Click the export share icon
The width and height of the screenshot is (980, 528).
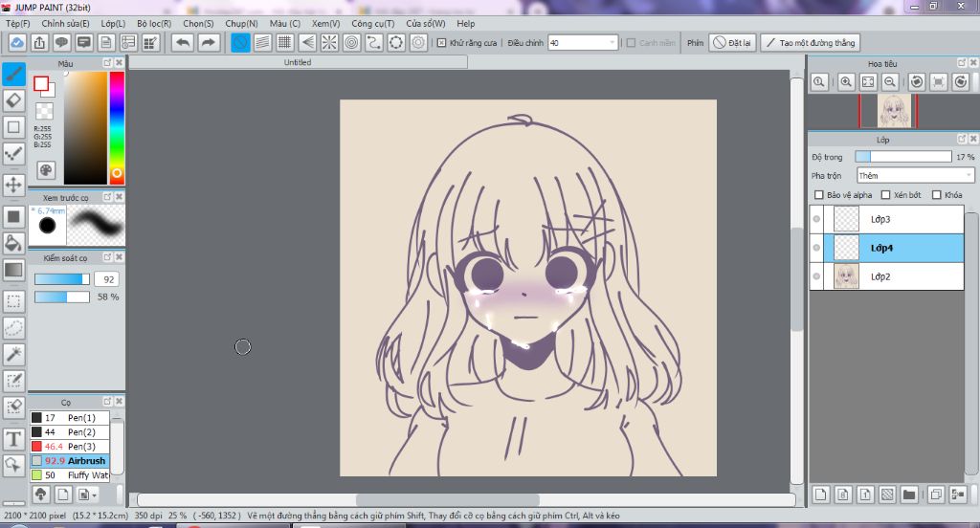point(39,42)
